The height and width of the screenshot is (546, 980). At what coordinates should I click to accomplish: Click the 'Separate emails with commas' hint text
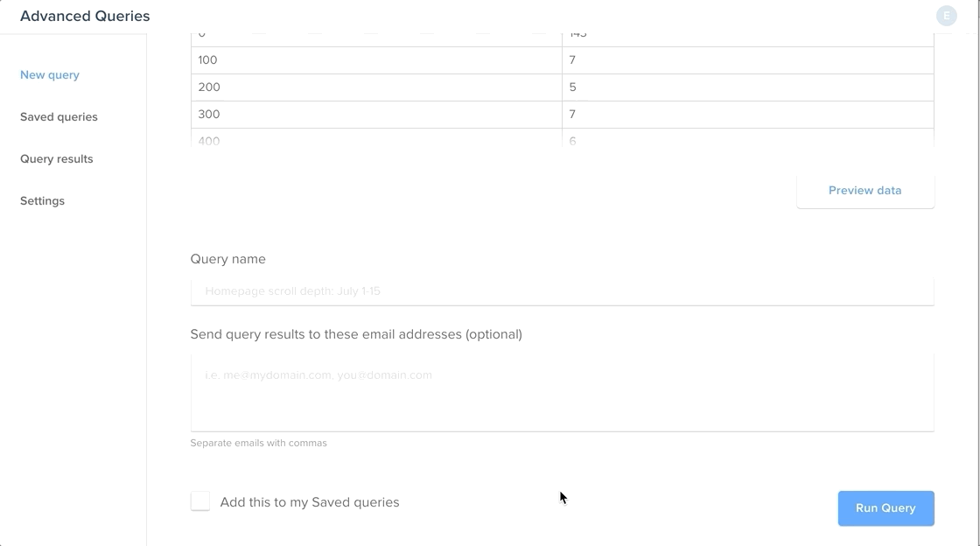coord(258,443)
